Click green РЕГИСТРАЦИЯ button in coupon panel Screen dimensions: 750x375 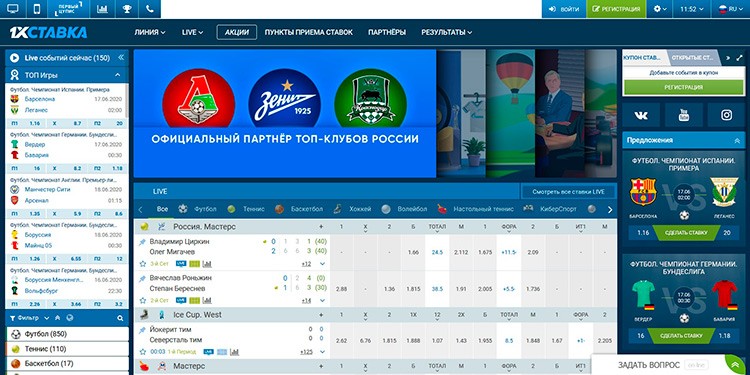(x=684, y=88)
